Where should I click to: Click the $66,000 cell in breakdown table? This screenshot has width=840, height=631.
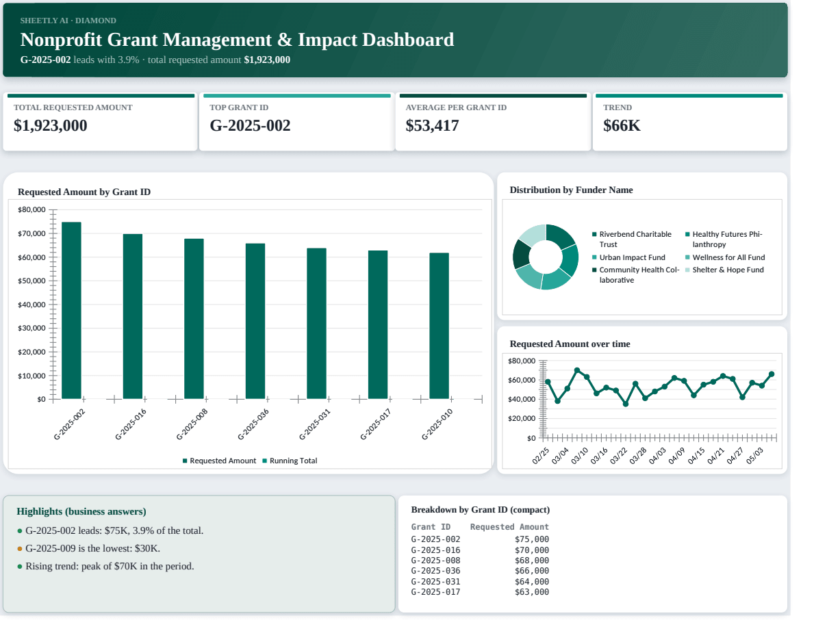[x=532, y=571]
